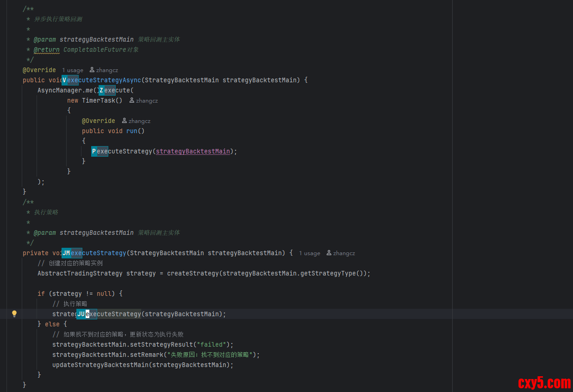The height and width of the screenshot is (392, 573).
Task: Click the AsyncManager class name
Action: pyautogui.click(x=60, y=91)
